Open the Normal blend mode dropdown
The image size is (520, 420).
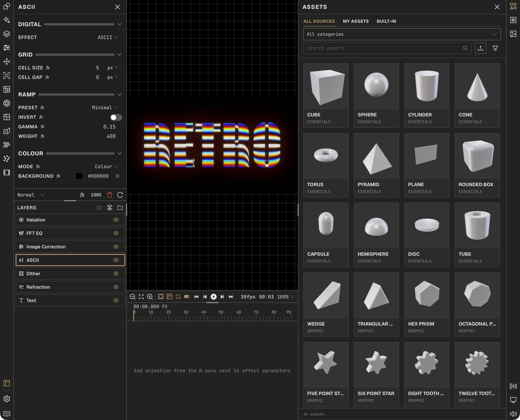point(31,195)
